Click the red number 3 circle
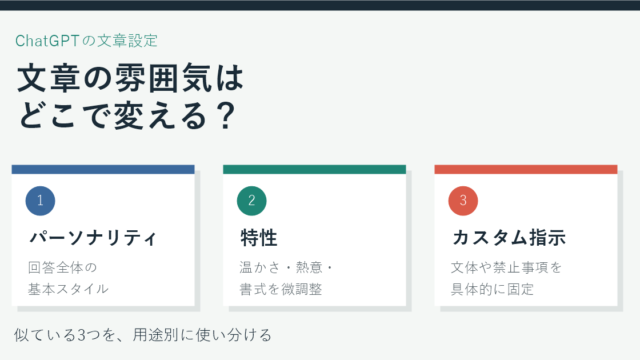The height and width of the screenshot is (360, 640). click(463, 201)
